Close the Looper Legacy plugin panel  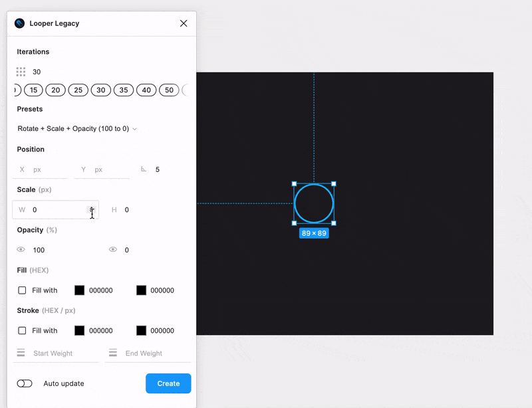point(184,23)
